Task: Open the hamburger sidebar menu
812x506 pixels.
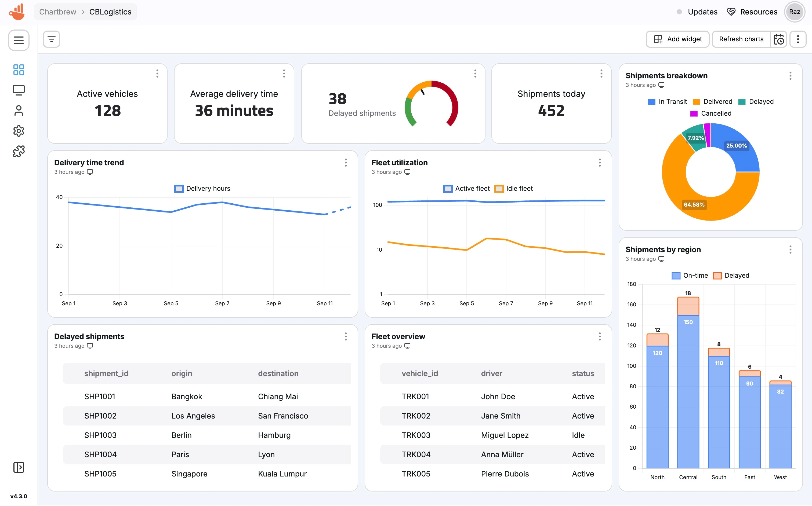Action: click(19, 40)
